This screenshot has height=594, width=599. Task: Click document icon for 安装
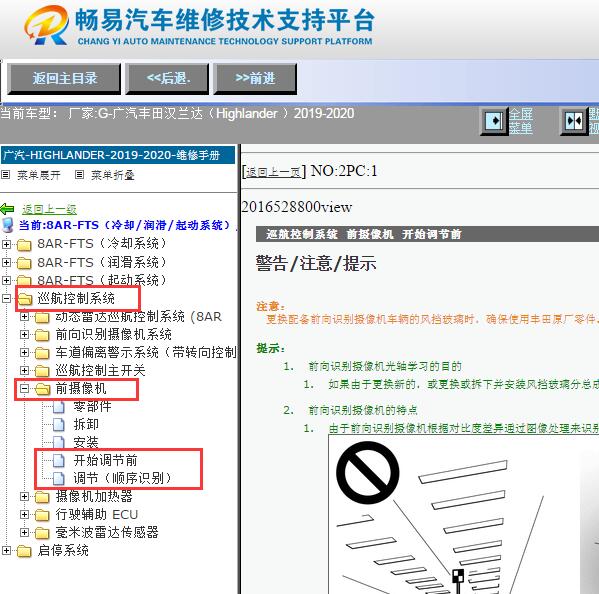pyautogui.click(x=58, y=442)
